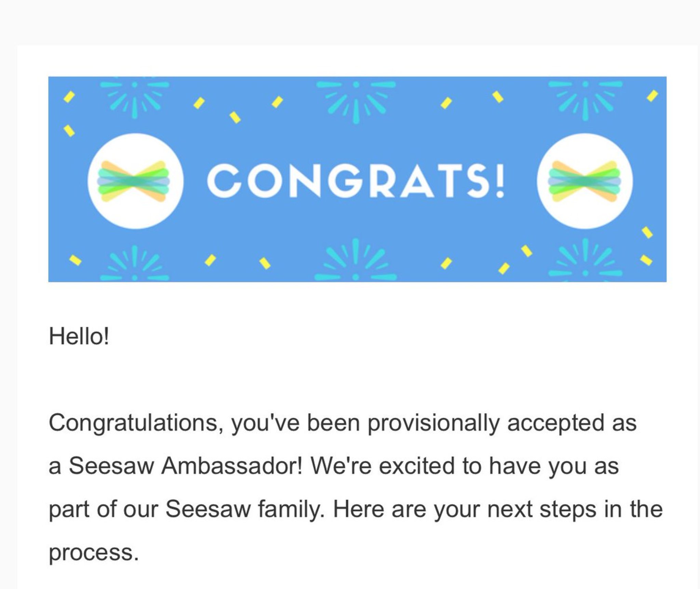Click the firework burst above the left Seesaw logo
The height and width of the screenshot is (589, 700).
coord(135,97)
